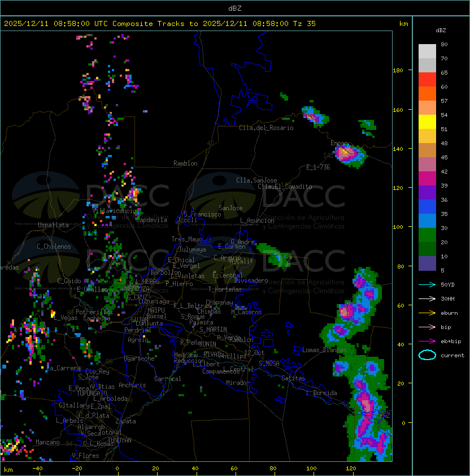
Task: Click the yellow eburn arrow in legend
Action: point(427,313)
